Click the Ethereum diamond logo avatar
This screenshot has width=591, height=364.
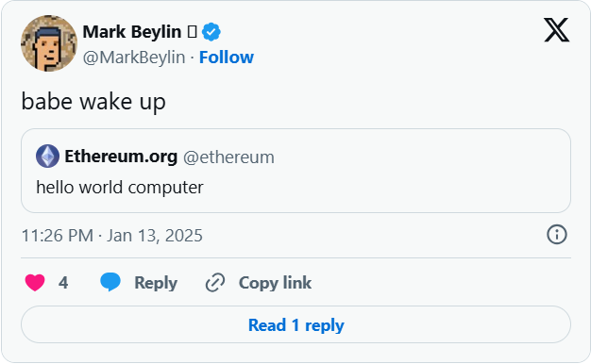(47, 156)
